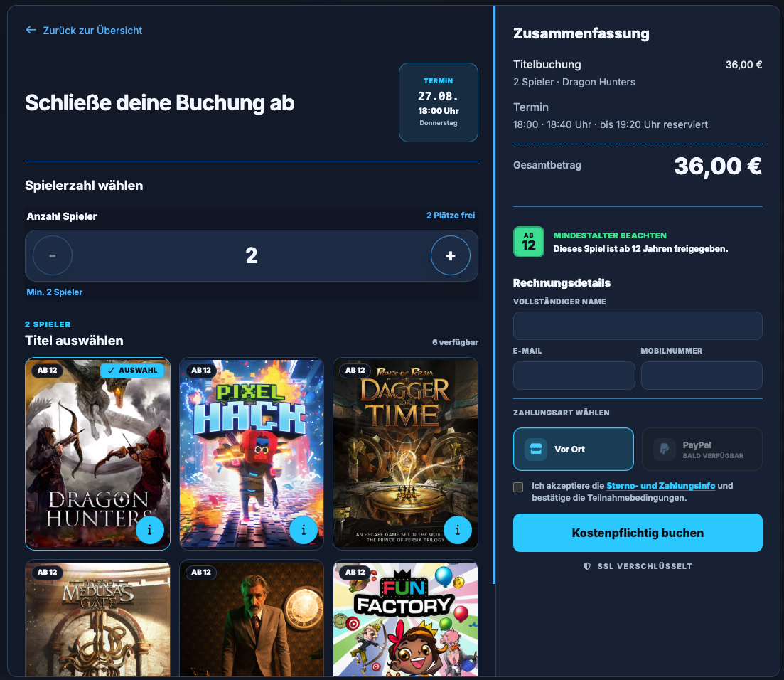Click the AB 12 tag on Dagger of Time
The width and height of the screenshot is (784, 680).
pyautogui.click(x=355, y=371)
